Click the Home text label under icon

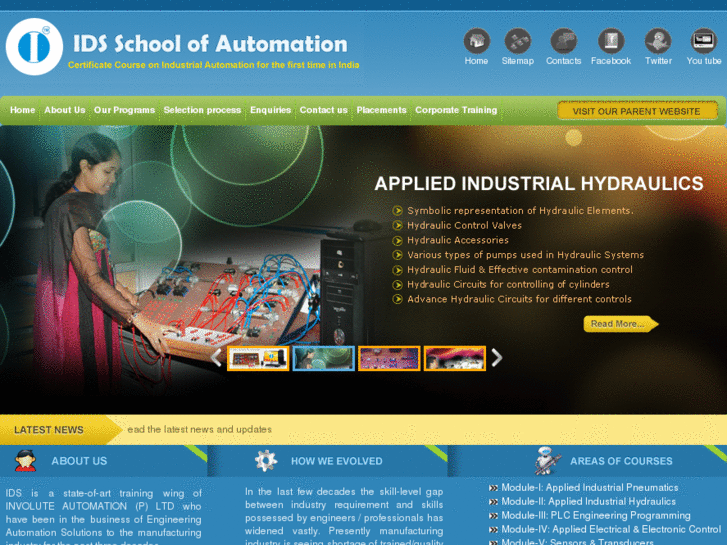click(476, 61)
